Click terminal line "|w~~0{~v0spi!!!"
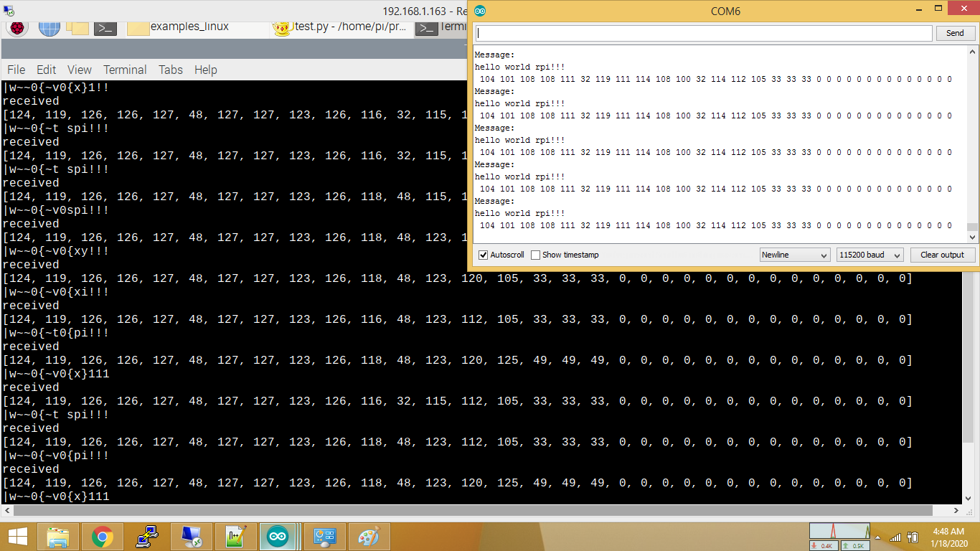Screen dimensions: 980x551 pos(56,210)
